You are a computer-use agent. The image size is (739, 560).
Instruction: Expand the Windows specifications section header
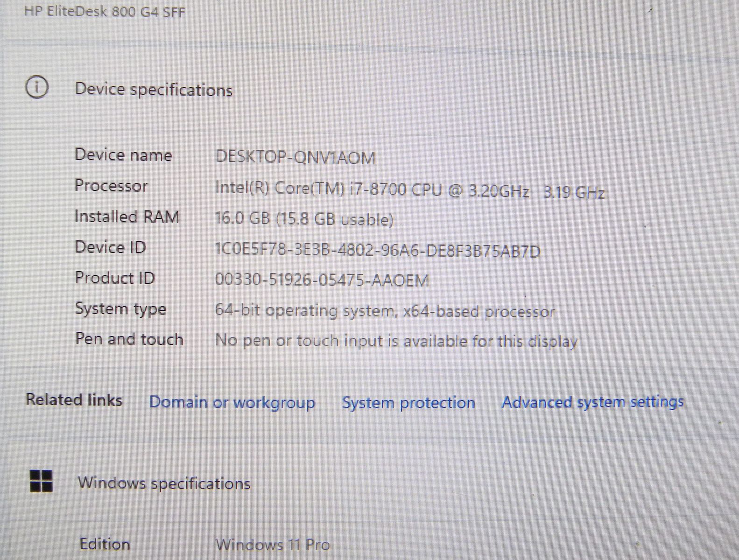point(164,483)
